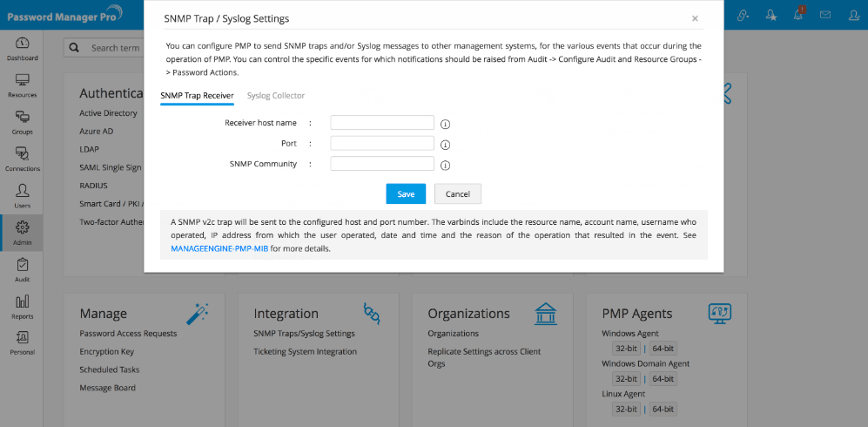Close the SNMP Trap / Syslog dialog
The image size is (868, 427).
pos(695,18)
